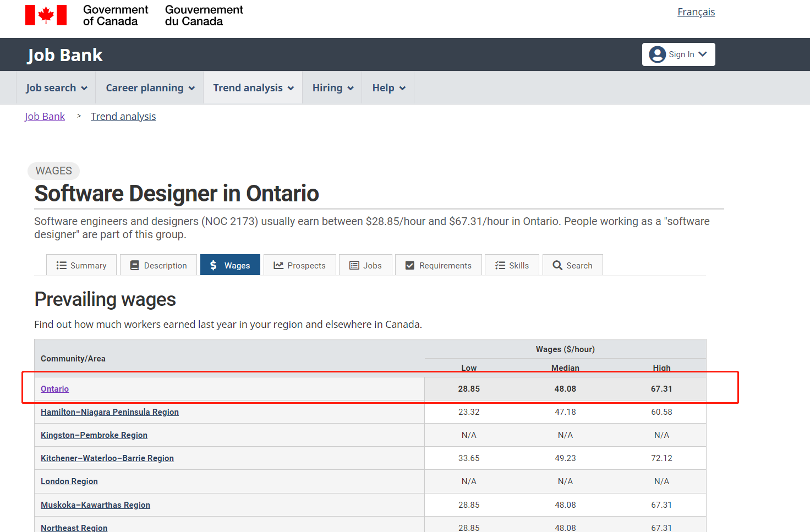
Task: Click the chart icon on Prospects tab
Action: [x=278, y=266]
